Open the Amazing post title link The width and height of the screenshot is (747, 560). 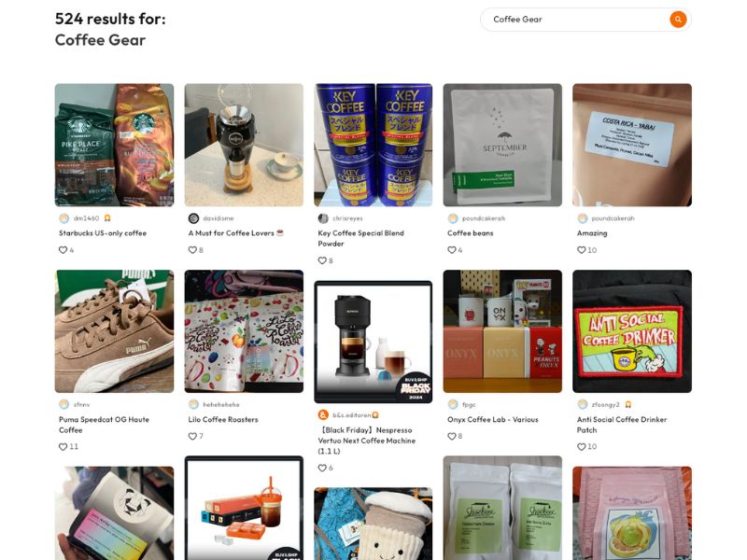[x=592, y=233]
